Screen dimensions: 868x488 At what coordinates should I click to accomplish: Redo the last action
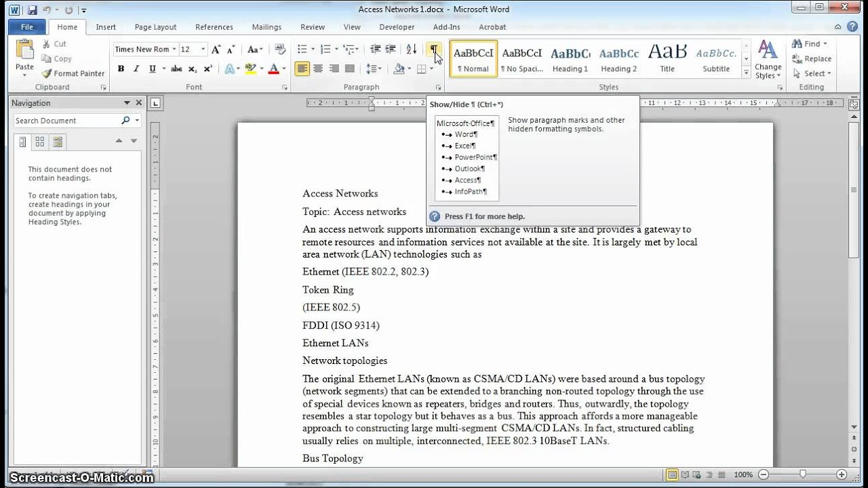coord(68,10)
